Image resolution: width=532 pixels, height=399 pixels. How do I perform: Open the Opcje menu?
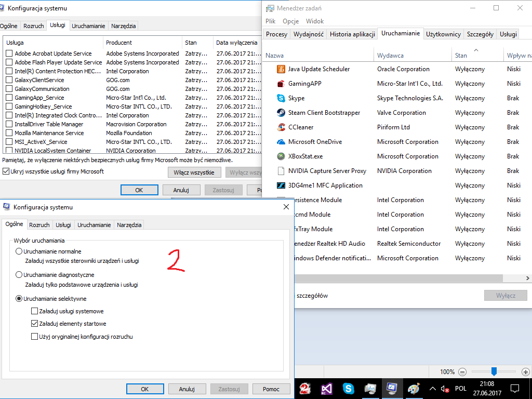click(291, 21)
